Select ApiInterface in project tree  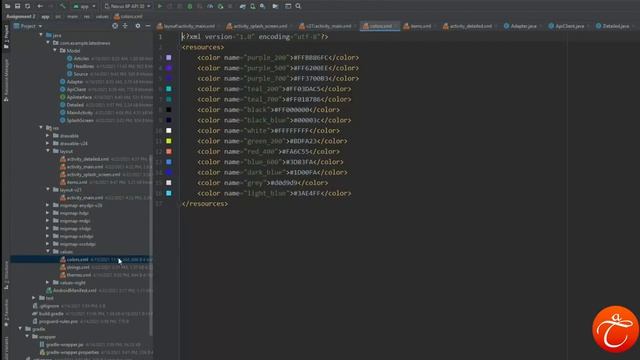[79, 97]
